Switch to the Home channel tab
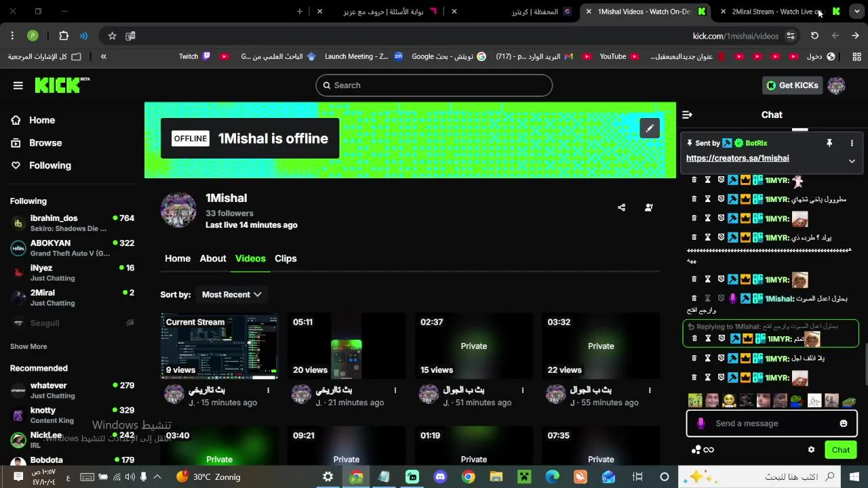 [x=178, y=258]
